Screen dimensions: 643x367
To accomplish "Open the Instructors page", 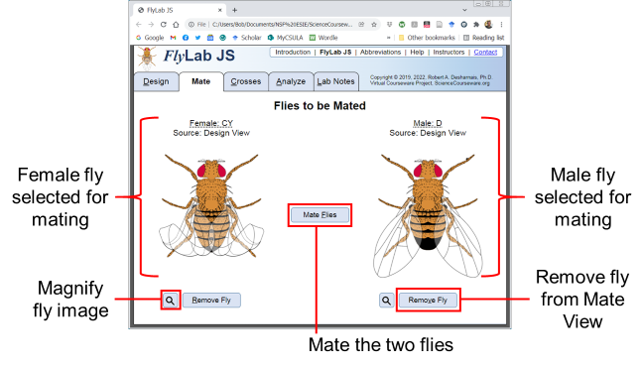I will coord(449,52).
